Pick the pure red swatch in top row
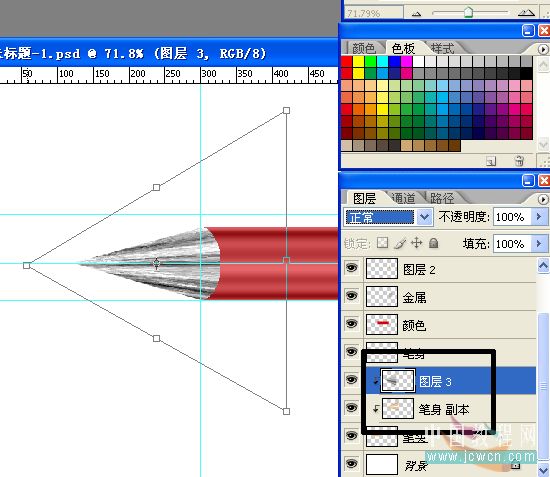This screenshot has height=477, width=550. pos(347,62)
